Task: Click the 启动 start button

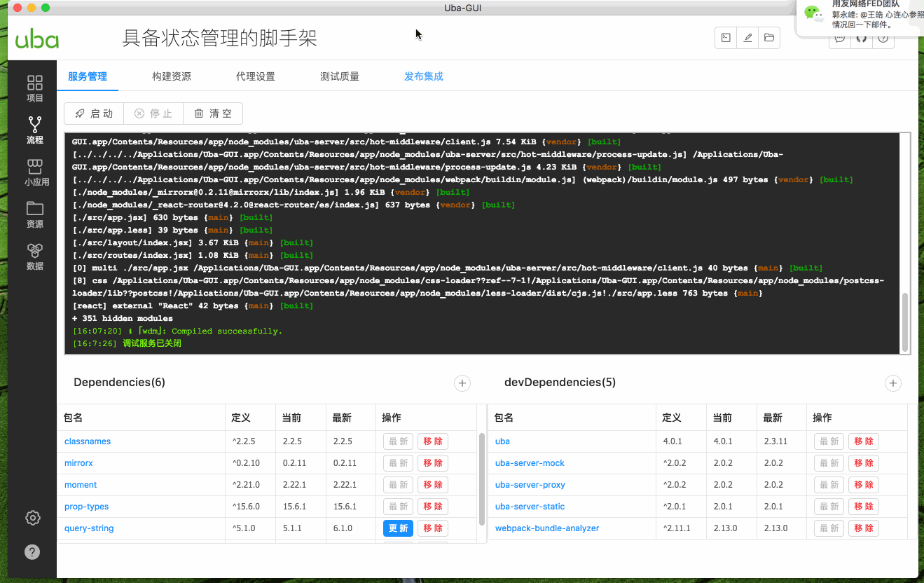Action: (94, 114)
